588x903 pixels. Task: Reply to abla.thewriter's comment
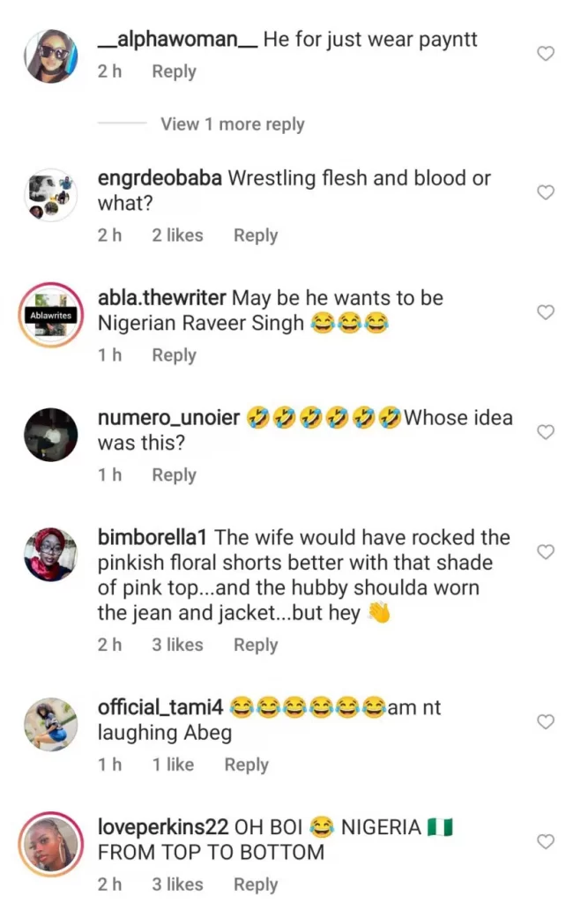pyautogui.click(x=174, y=355)
